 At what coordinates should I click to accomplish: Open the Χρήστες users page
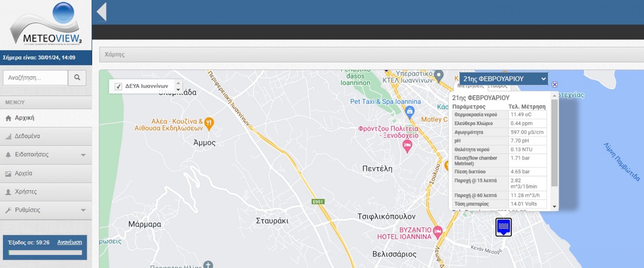click(x=26, y=192)
